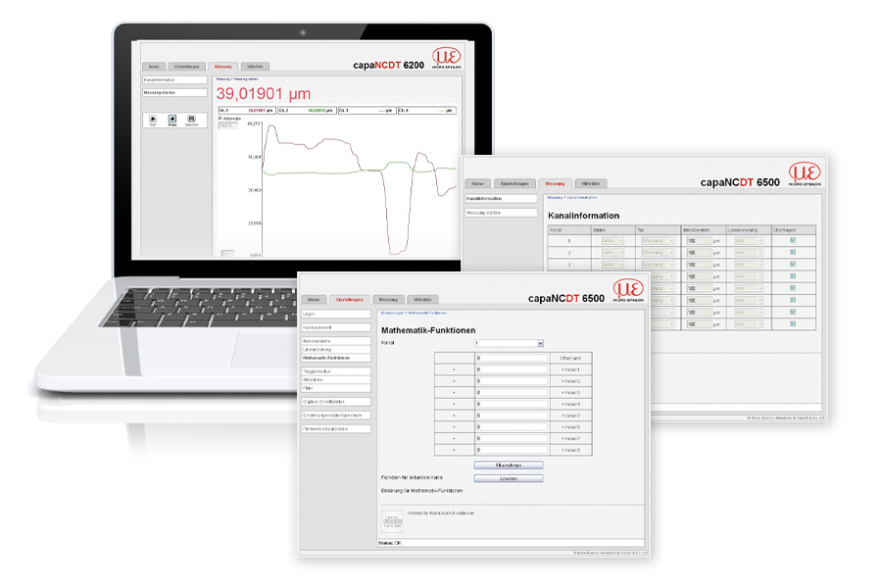Click the Stopp measurement icon
The width and height of the screenshot is (882, 588).
click(171, 120)
